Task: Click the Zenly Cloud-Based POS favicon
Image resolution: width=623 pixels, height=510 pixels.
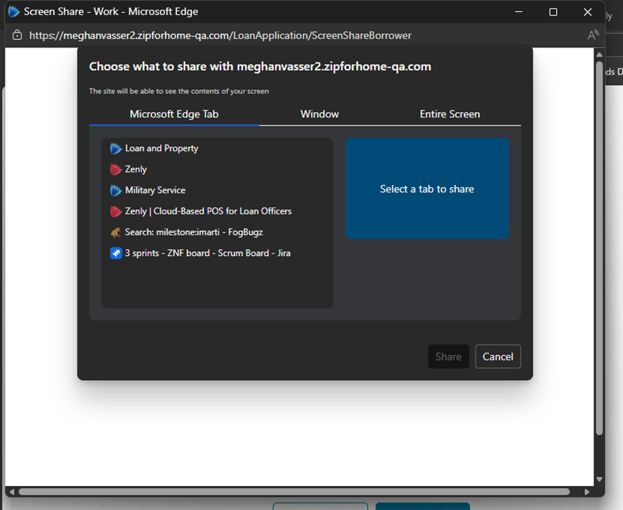Action: click(x=116, y=212)
